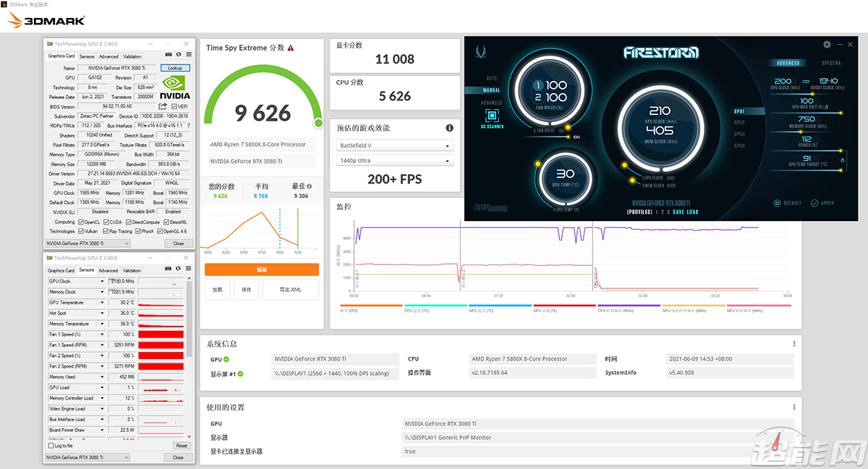Toggle the PhysX checkbox
This screenshot has width=868, height=469.
138,231
